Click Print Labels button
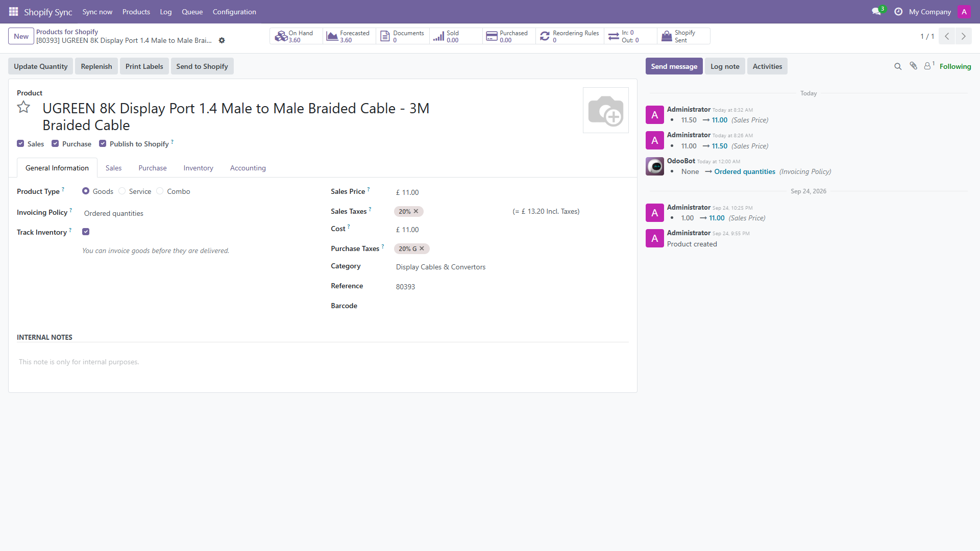This screenshot has height=551, width=980. click(144, 66)
